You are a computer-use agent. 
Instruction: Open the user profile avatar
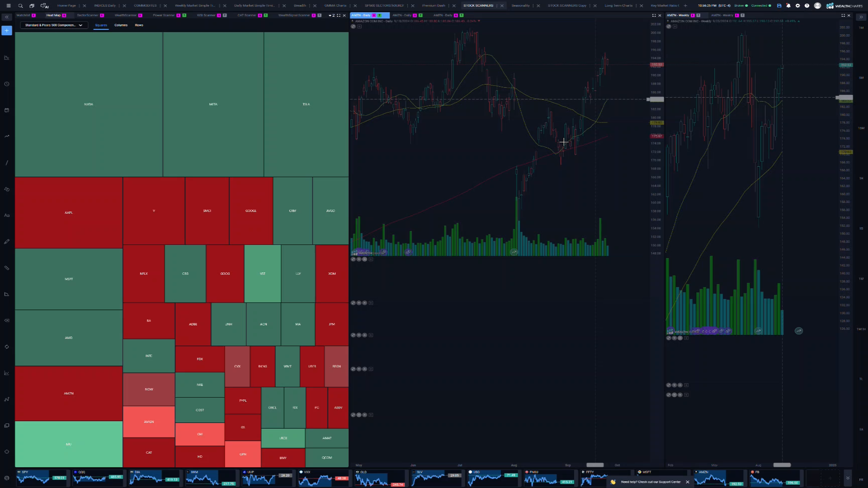[817, 6]
